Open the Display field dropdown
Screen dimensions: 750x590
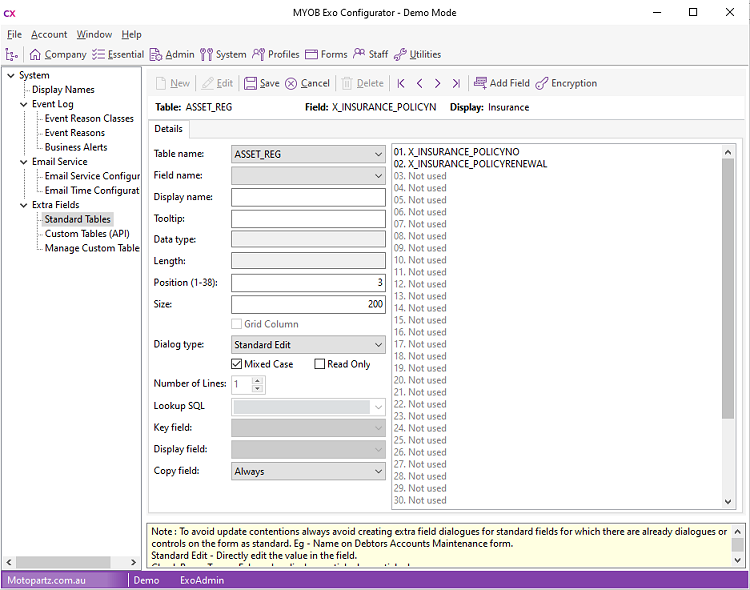378,449
